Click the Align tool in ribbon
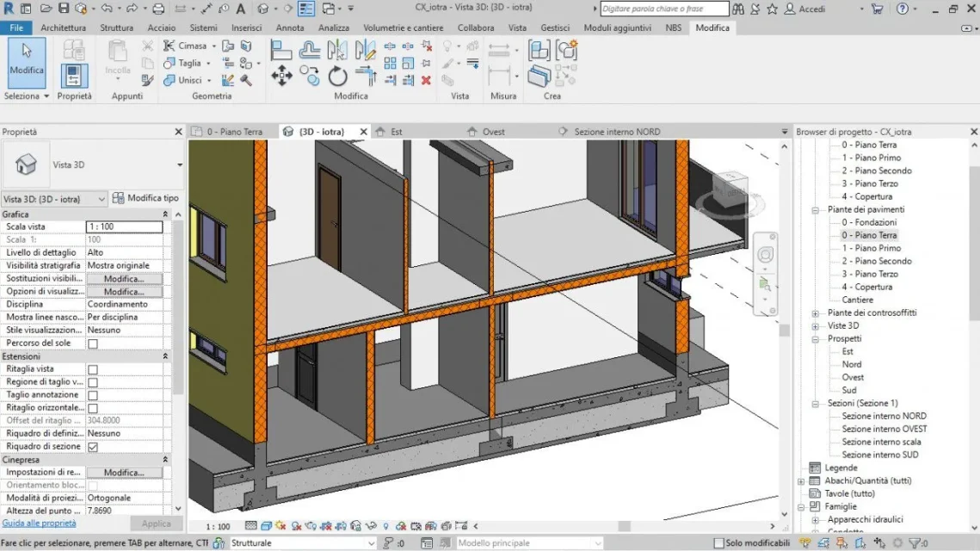980x551 pixels. tap(281, 50)
